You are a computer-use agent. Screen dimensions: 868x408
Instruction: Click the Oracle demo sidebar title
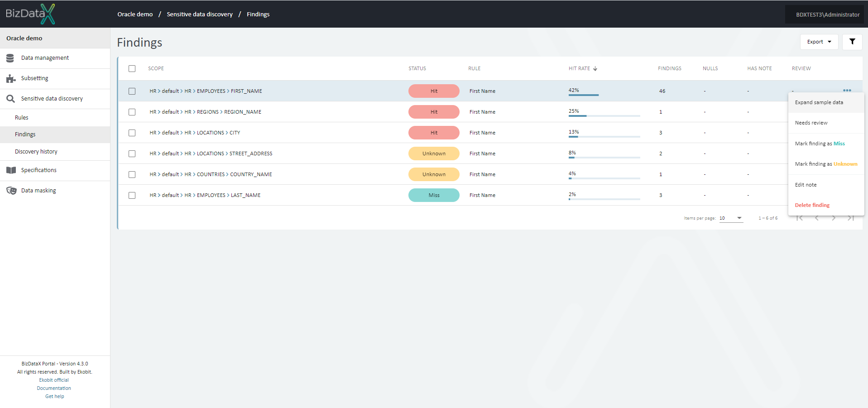click(x=24, y=38)
